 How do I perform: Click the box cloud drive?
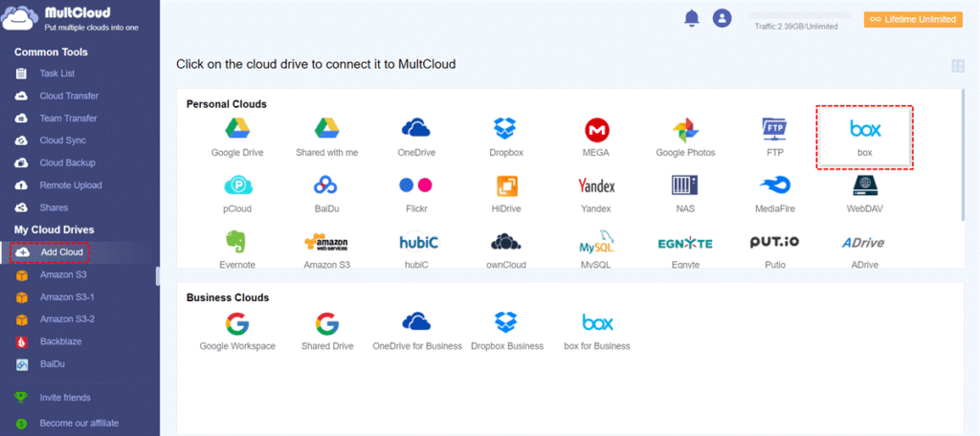[865, 138]
